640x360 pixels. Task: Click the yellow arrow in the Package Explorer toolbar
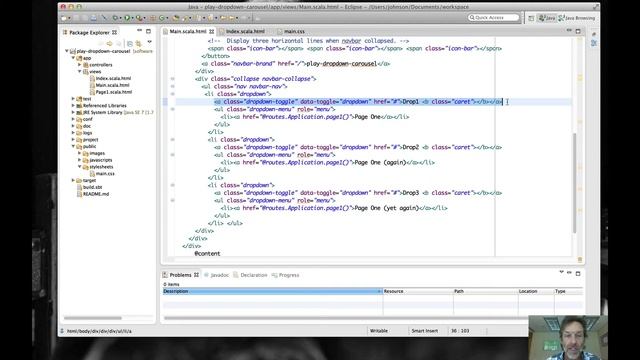point(109,44)
